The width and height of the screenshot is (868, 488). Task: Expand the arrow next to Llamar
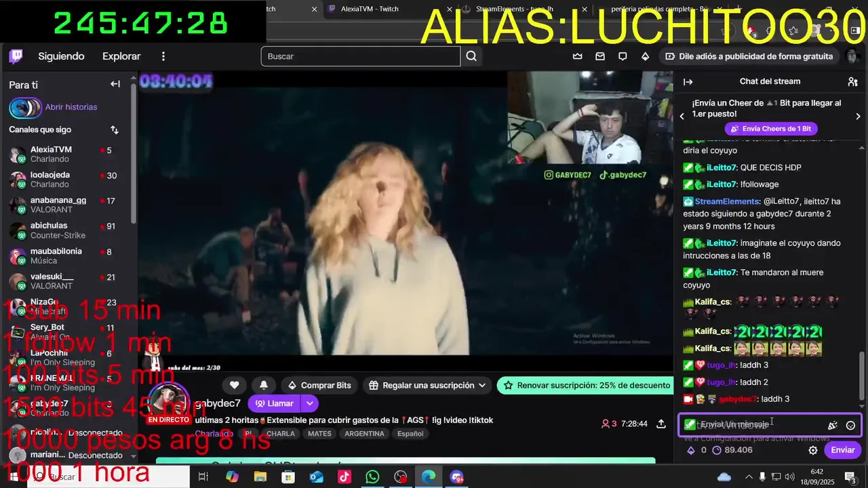pos(309,403)
